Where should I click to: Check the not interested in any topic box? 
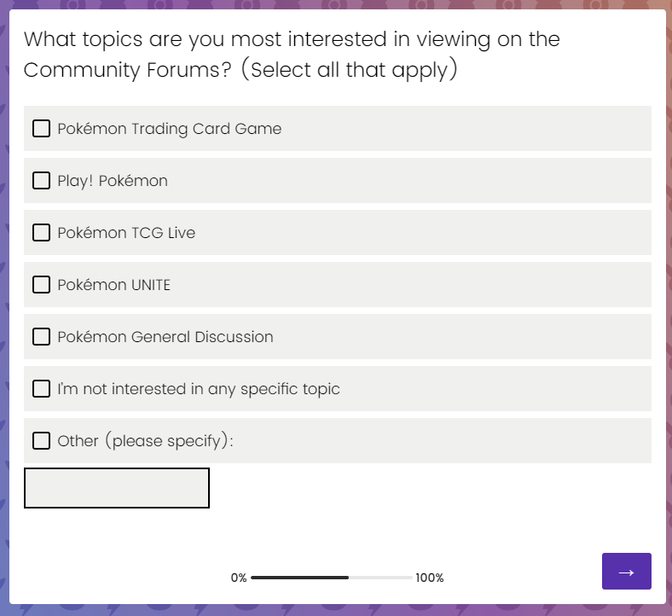41,389
